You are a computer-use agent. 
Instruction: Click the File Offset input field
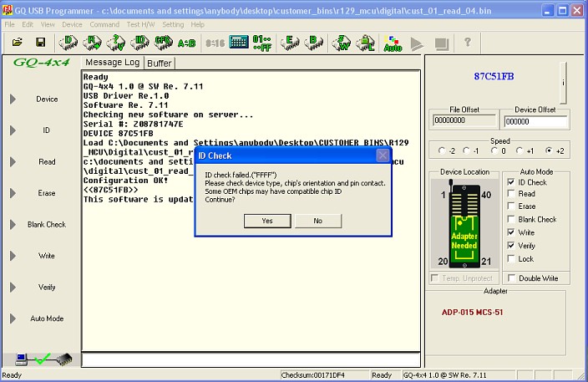[x=454, y=121]
